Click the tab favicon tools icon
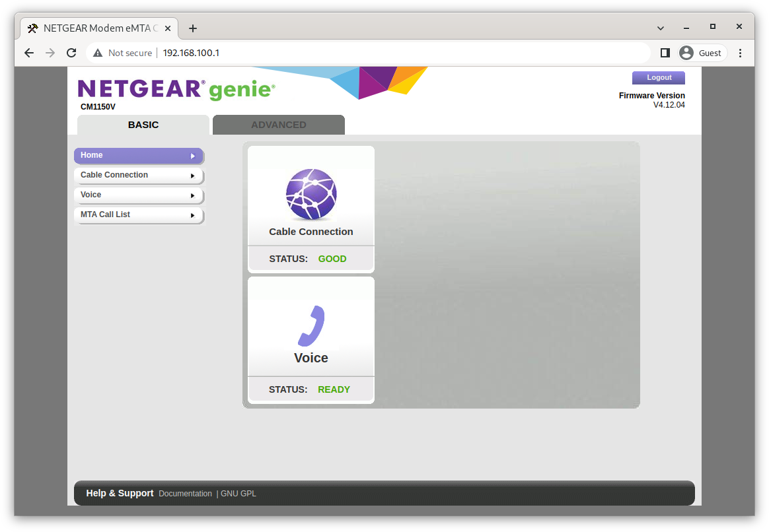Image resolution: width=769 pixels, height=532 pixels. click(x=33, y=28)
